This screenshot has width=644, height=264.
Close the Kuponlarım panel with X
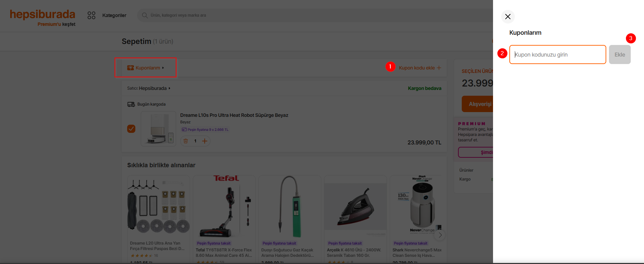click(x=508, y=17)
